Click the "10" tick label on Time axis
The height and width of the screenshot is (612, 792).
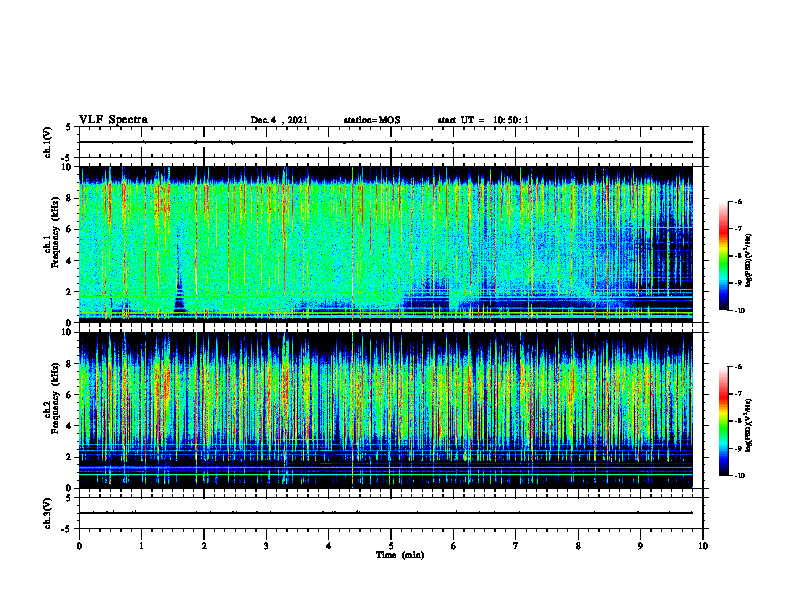(x=703, y=546)
